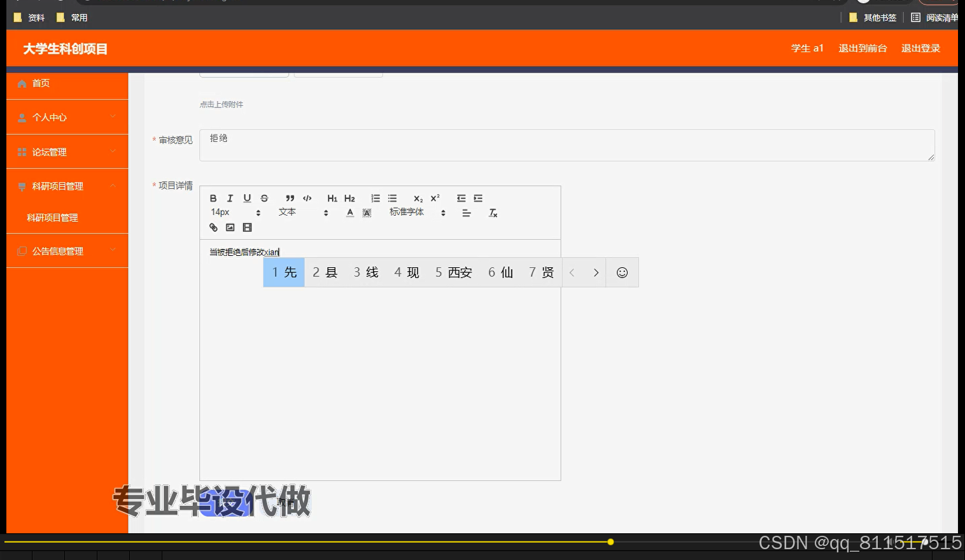Apply superscript formatting

[435, 199]
